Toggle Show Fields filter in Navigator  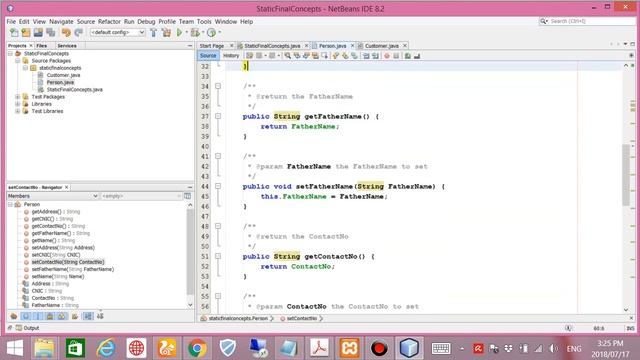tap(25, 316)
